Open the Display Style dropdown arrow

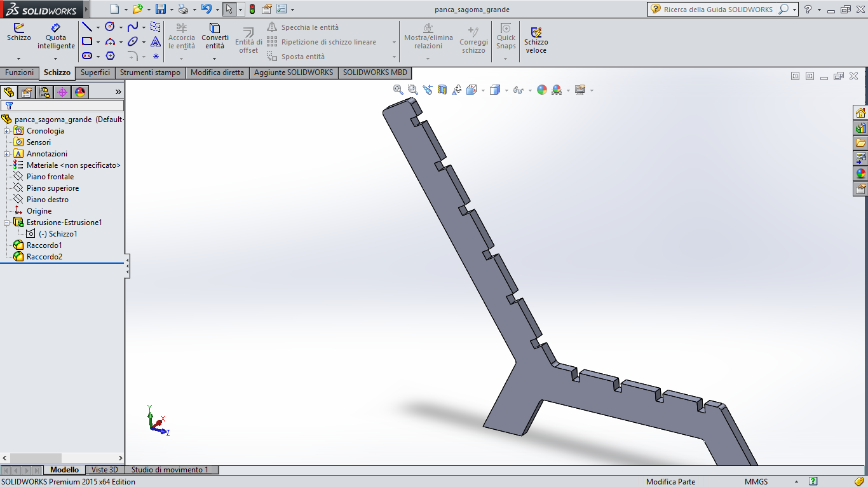[506, 90]
